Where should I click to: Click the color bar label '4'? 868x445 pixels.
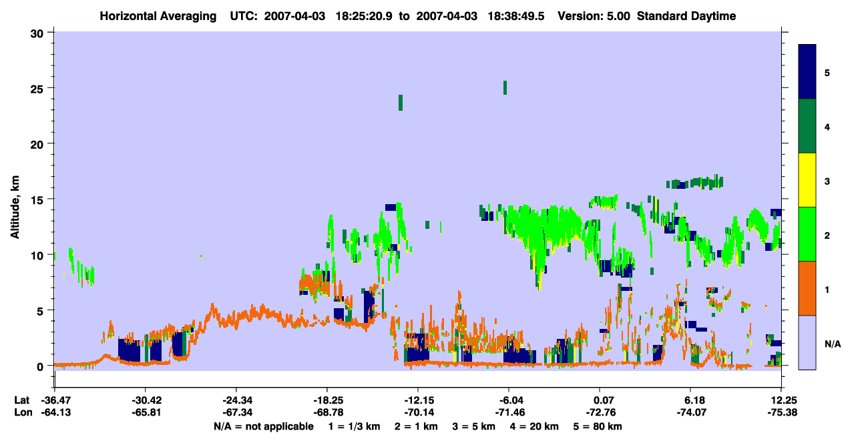[827, 126]
